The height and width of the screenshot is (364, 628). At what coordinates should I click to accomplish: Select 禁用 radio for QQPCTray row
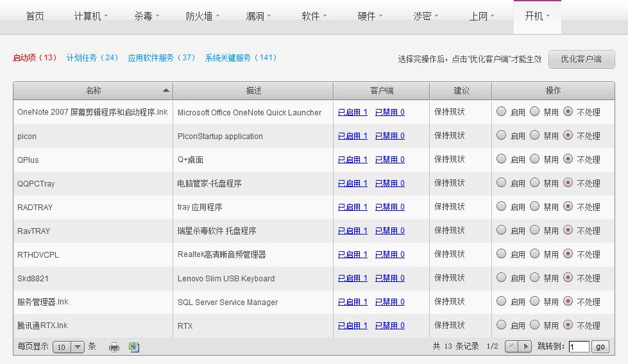535,183
